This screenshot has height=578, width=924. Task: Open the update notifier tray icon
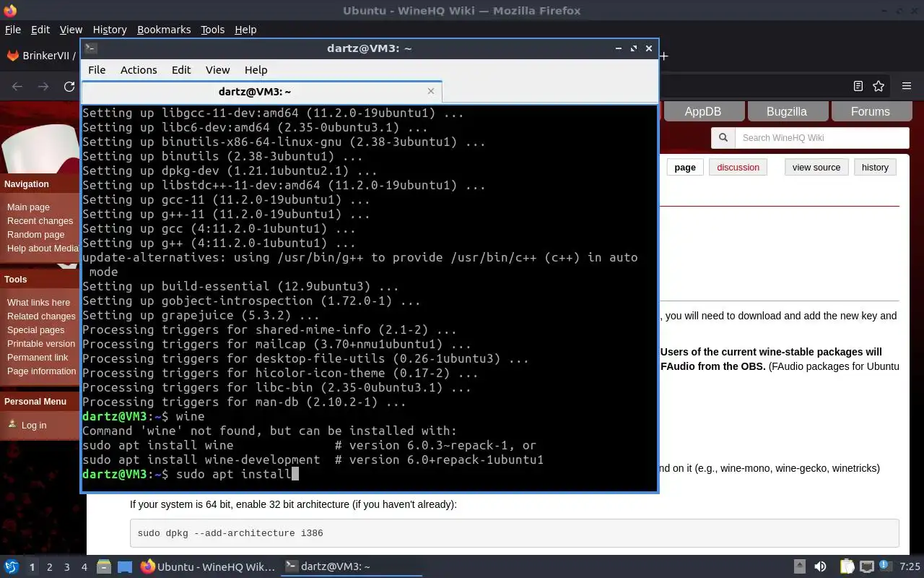[x=887, y=566]
